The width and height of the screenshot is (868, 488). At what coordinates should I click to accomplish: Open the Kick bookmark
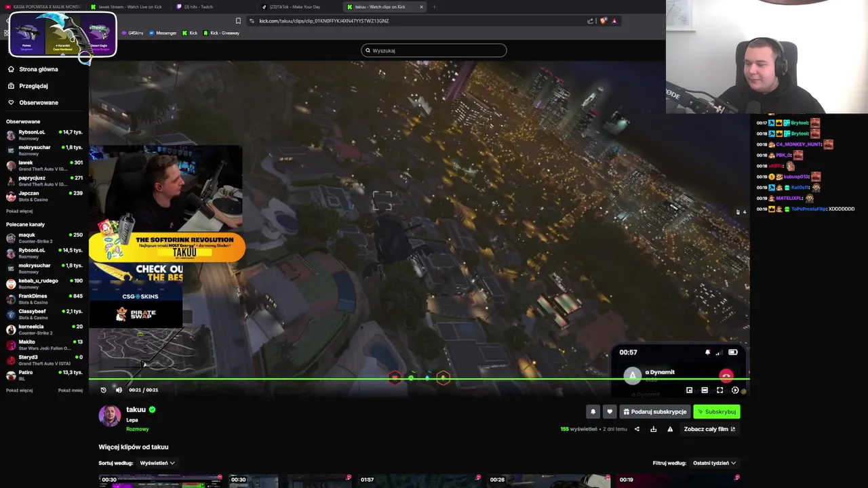tap(189, 33)
